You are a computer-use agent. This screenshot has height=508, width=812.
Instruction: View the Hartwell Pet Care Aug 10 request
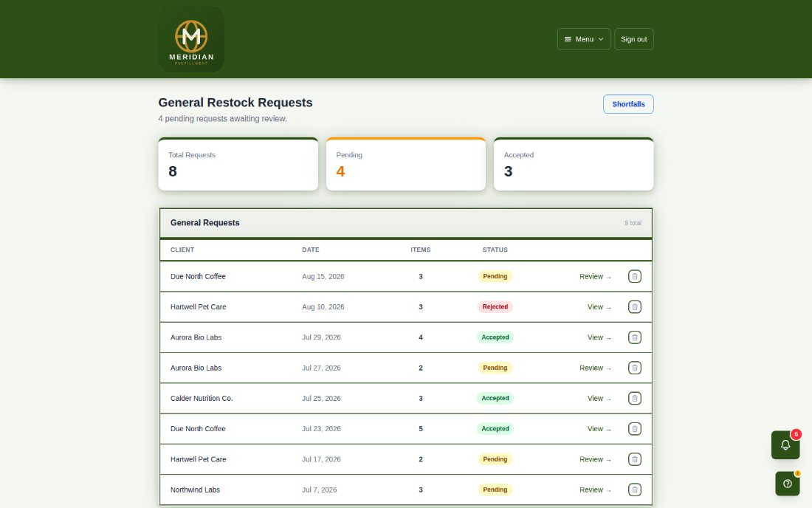pos(599,307)
